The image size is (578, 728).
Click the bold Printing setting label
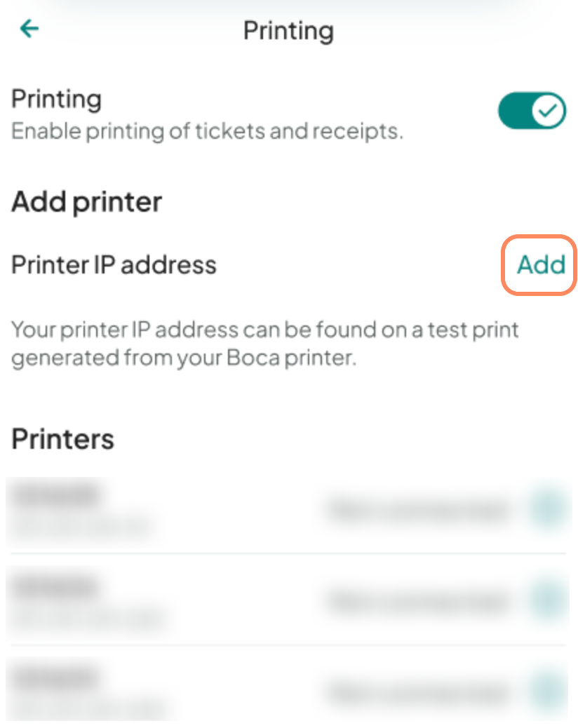[57, 99]
